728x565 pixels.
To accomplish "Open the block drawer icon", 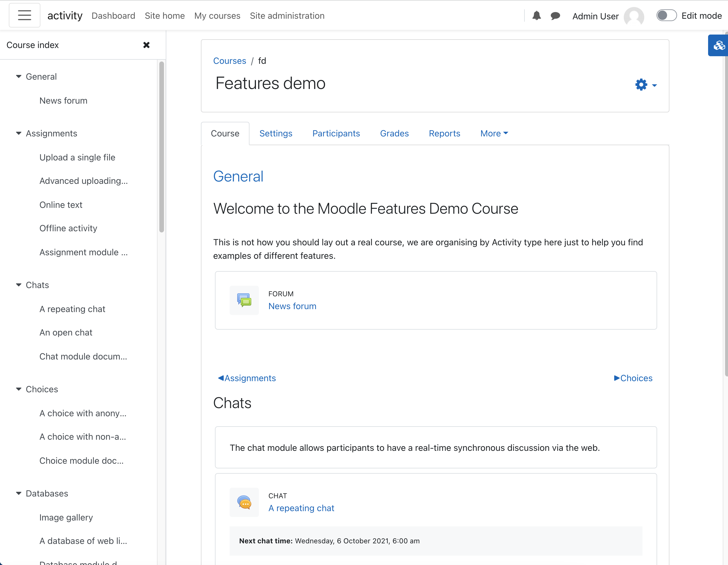I will [x=718, y=45].
